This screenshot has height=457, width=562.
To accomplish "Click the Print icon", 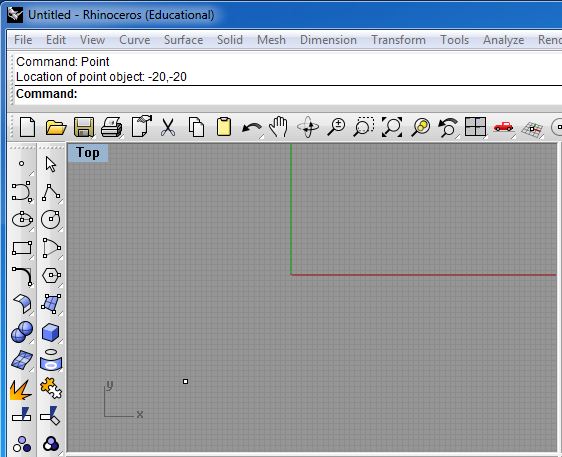I will 111,127.
